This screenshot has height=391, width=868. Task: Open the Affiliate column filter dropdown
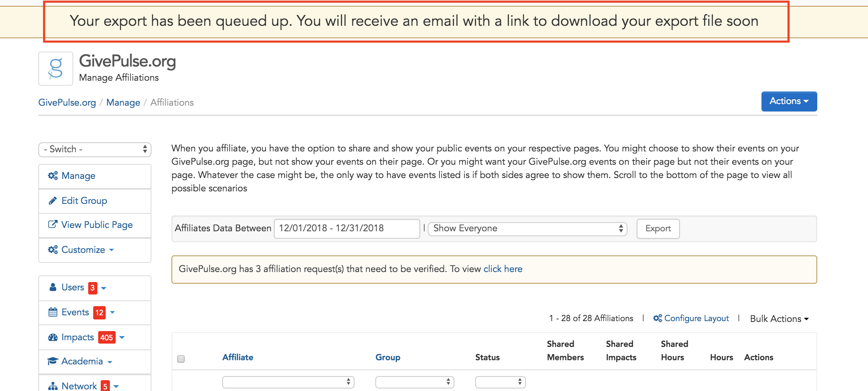tap(288, 382)
